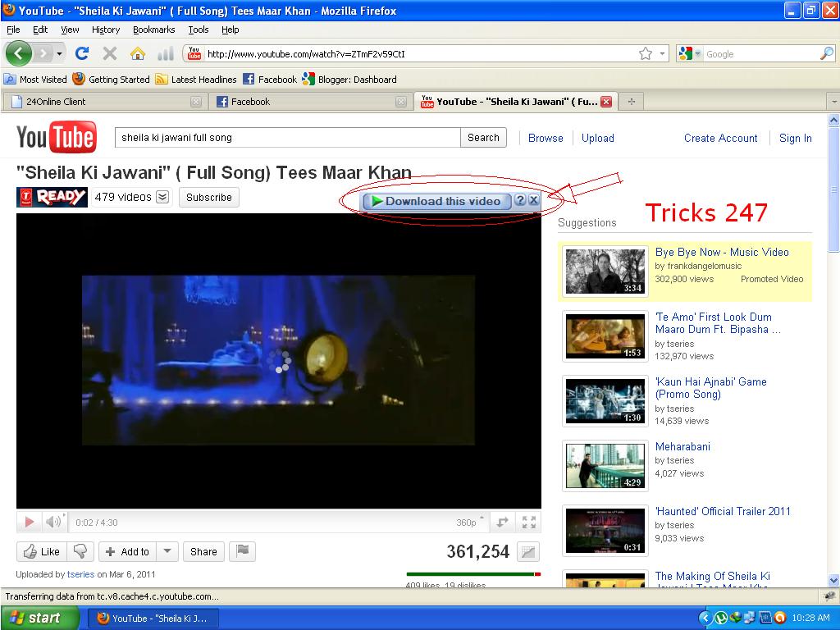Mute the video using the speaker icon
The image size is (840, 630).
click(x=53, y=523)
